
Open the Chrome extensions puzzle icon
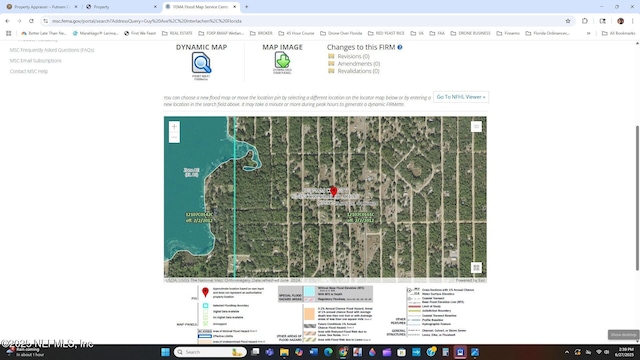click(584, 21)
